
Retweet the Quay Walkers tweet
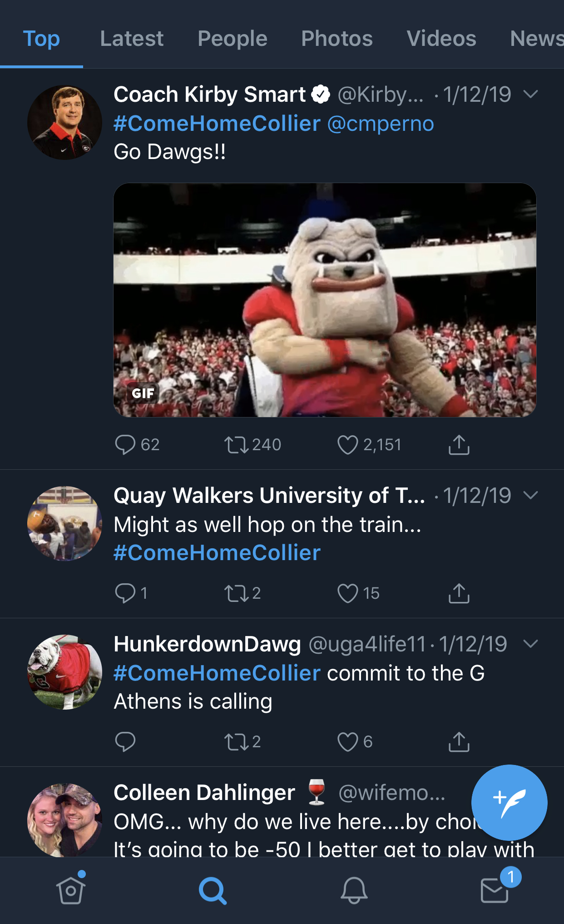point(236,593)
